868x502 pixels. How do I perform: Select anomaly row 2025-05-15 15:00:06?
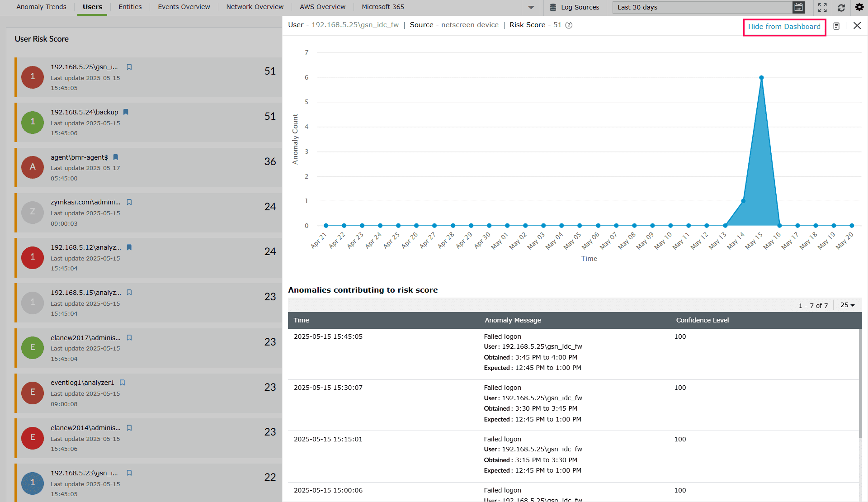[x=573, y=493]
